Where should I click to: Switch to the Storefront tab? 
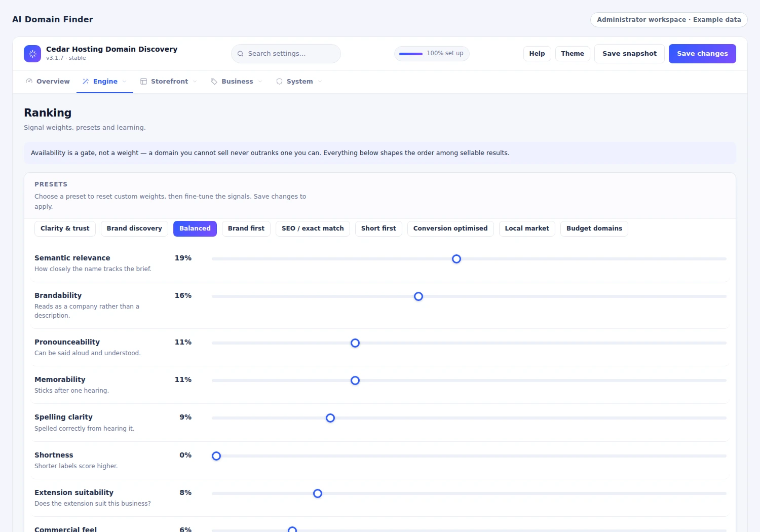point(169,82)
